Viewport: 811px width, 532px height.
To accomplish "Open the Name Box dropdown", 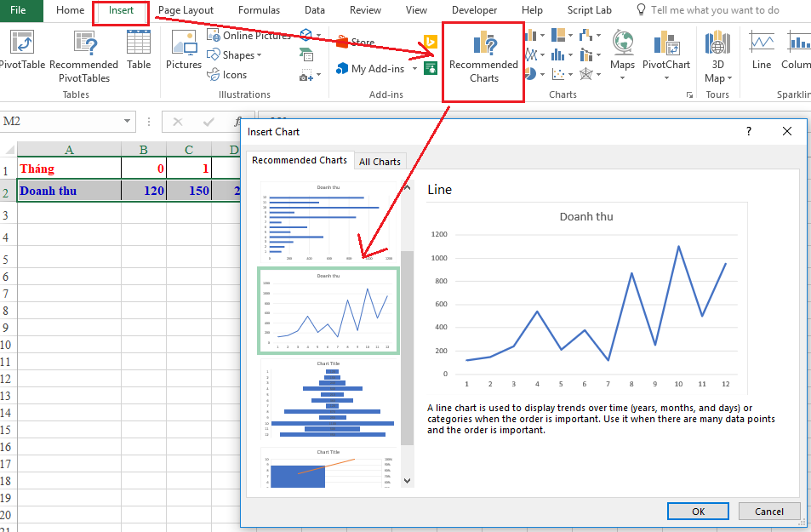I will 128,122.
